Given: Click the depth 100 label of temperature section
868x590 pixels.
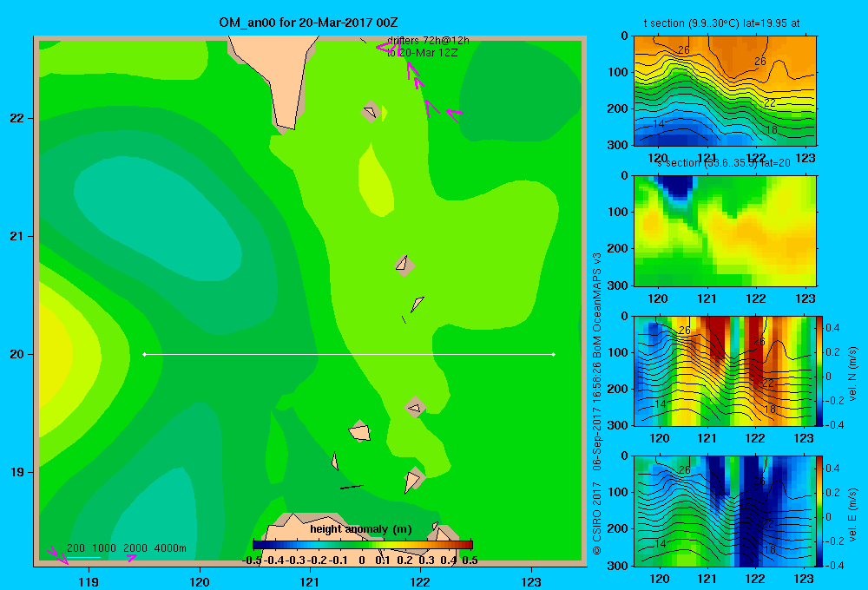Looking at the screenshot, I should click(617, 72).
